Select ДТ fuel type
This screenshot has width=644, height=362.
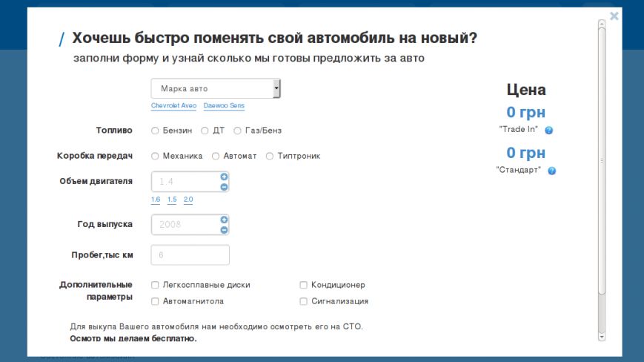(x=205, y=131)
